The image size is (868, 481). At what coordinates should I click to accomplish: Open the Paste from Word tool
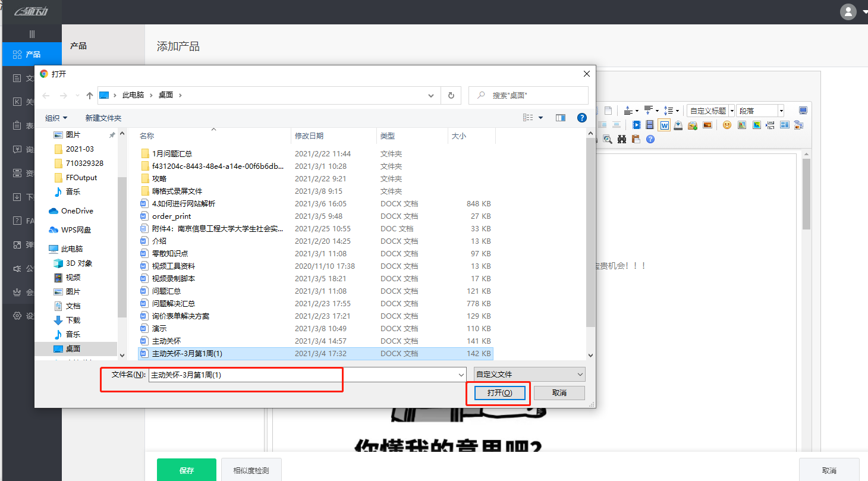coord(665,125)
